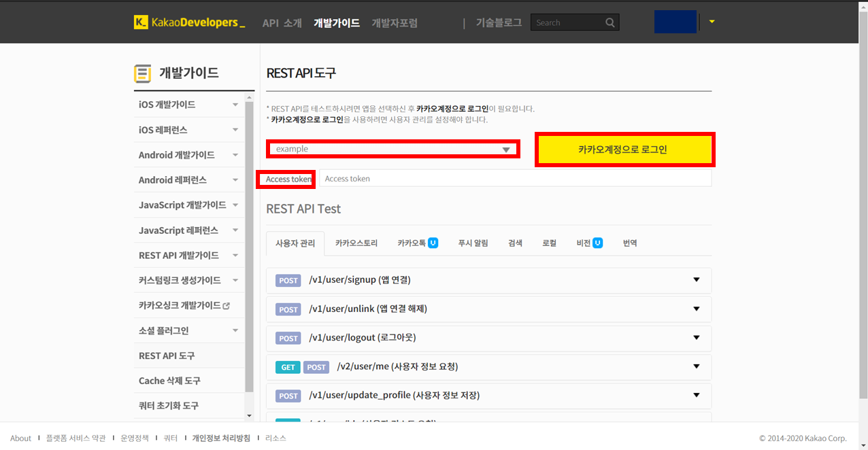
Task: Click the external link icon beside 카카오싱크 개발가이드
Action: click(226, 306)
